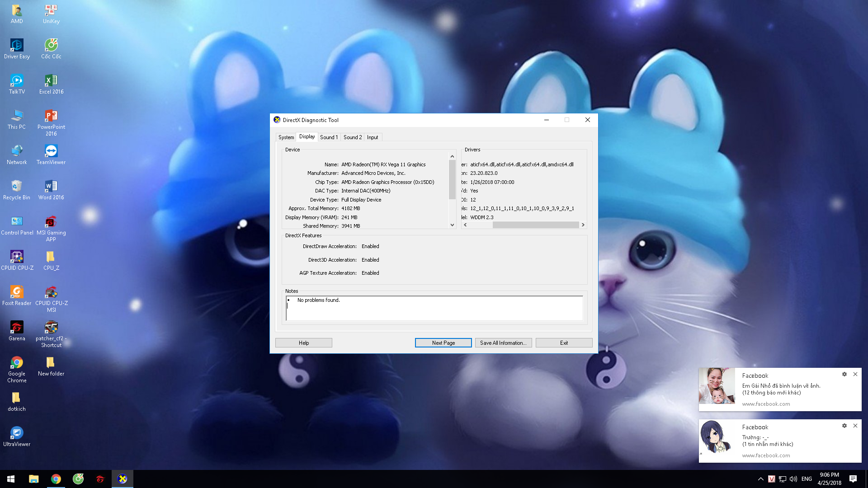Click inside the Notes text box
The width and height of the screenshot is (868, 488).
tap(434, 309)
